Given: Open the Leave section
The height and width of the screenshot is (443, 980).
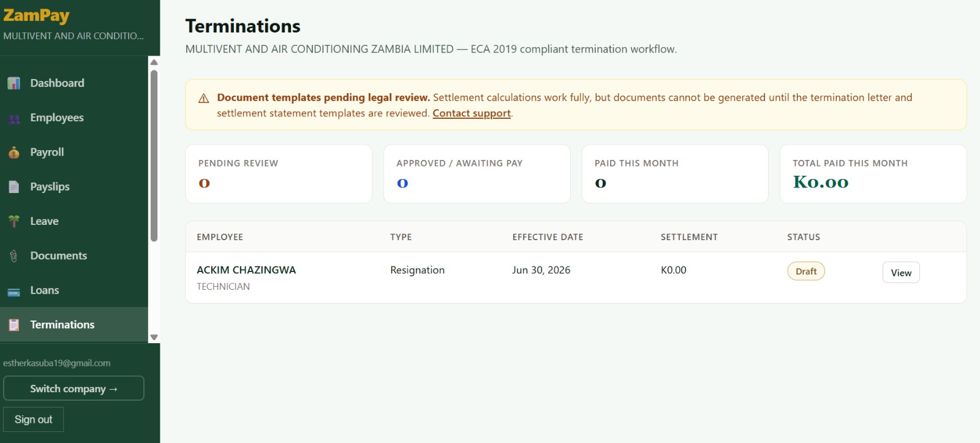Looking at the screenshot, I should pyautogui.click(x=74, y=221).
